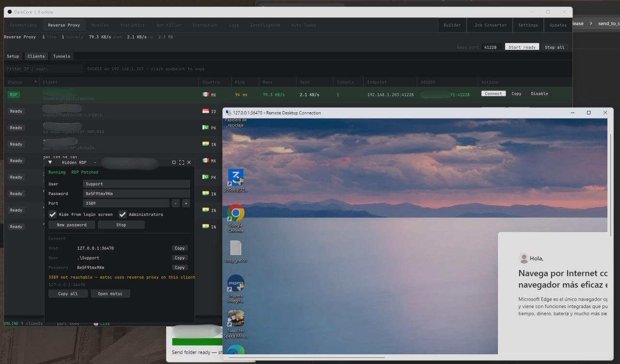The image size is (620, 364).
Task: Open the 3uTools desktop shortcut in the remote session
Action: point(235,180)
